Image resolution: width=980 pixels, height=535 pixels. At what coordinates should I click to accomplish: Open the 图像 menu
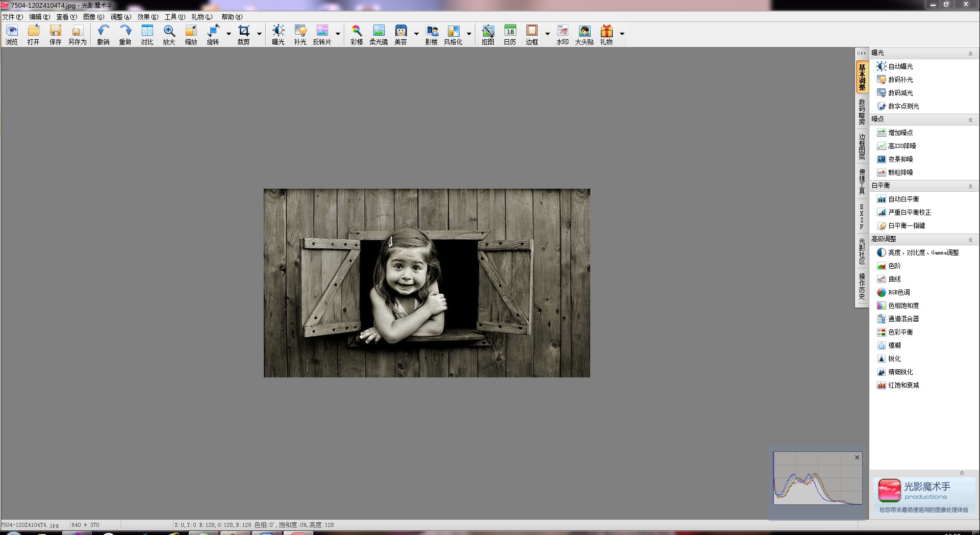(94, 17)
